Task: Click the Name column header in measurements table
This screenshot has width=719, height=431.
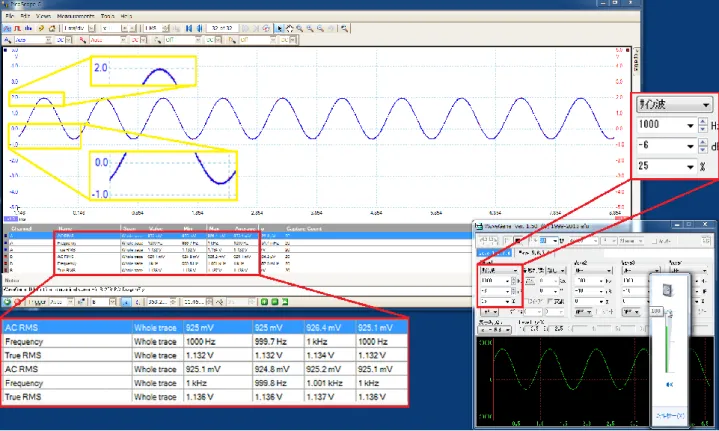Action: (x=65, y=228)
